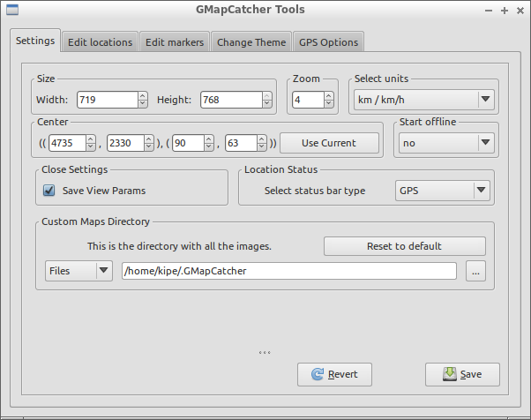
Task: Toggle the Save View Params checkbox
Action: 49,191
